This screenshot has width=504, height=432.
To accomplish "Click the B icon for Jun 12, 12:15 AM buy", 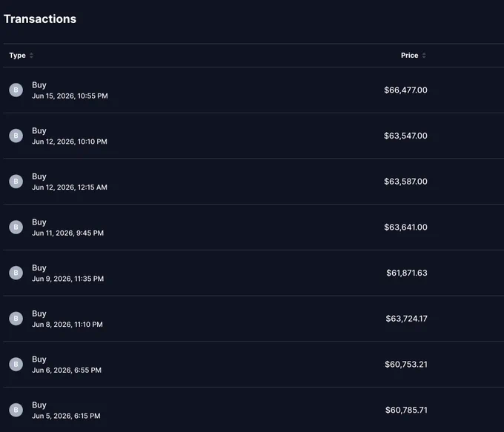I will [16, 182].
